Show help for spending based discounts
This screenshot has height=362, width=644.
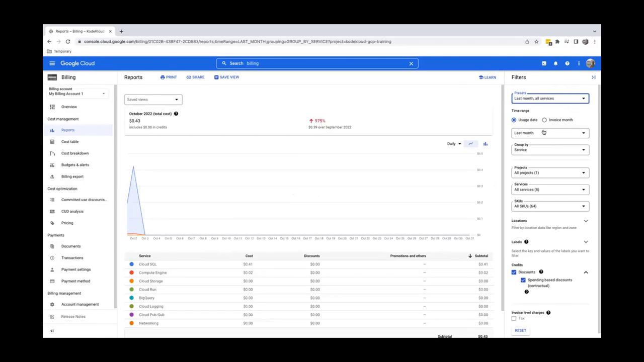527,292
